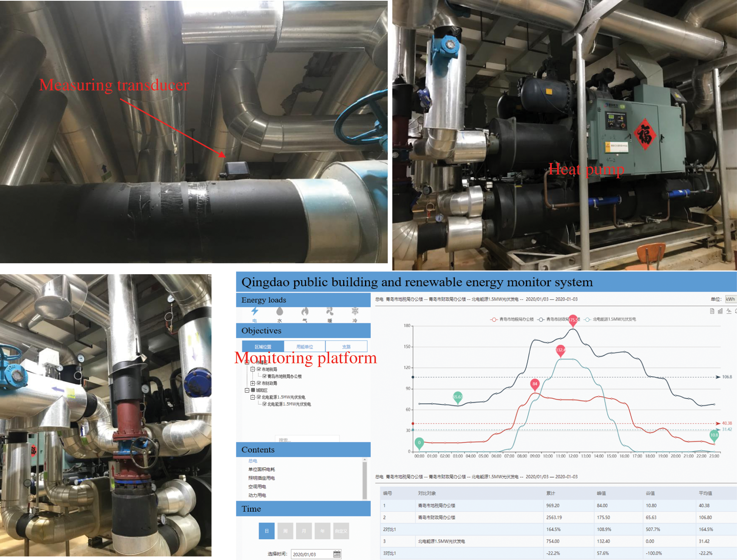Toggle 北电能源1.5MW光伏发电 parent node checkbox
Image resolution: width=737 pixels, height=560 pixels.
259,397
